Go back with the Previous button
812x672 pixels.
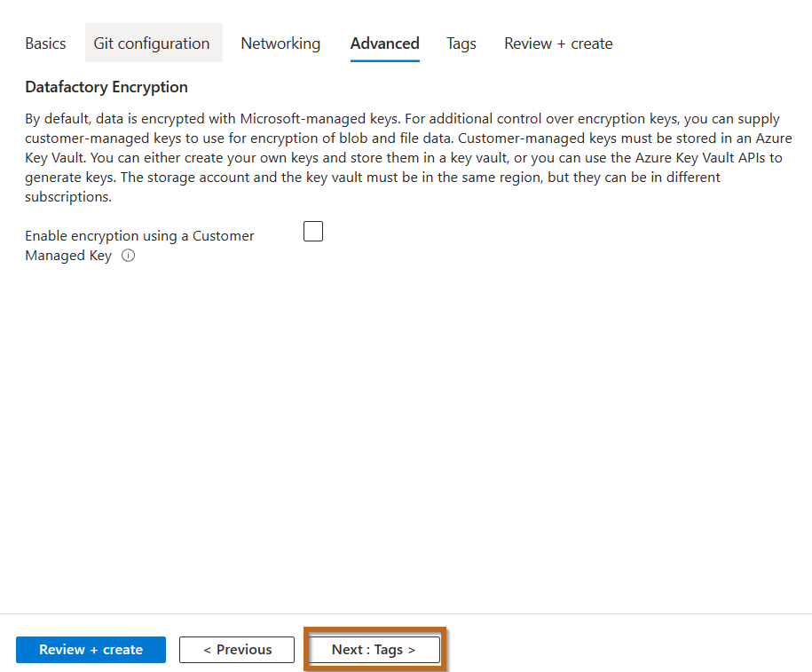[237, 650]
